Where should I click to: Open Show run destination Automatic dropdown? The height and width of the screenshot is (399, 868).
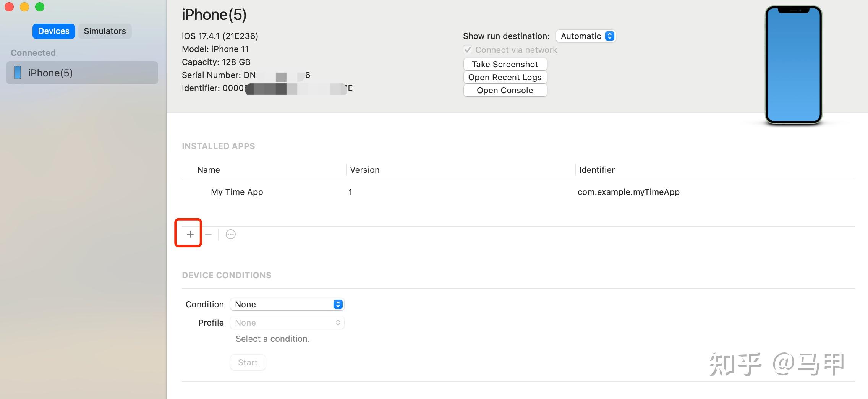point(586,36)
